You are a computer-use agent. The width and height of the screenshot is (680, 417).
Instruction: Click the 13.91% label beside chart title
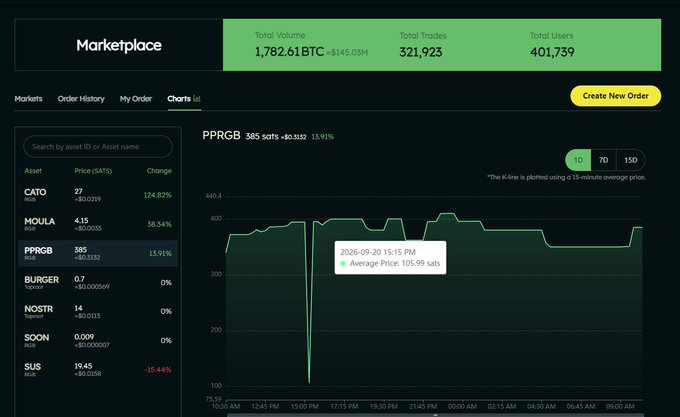(x=323, y=137)
